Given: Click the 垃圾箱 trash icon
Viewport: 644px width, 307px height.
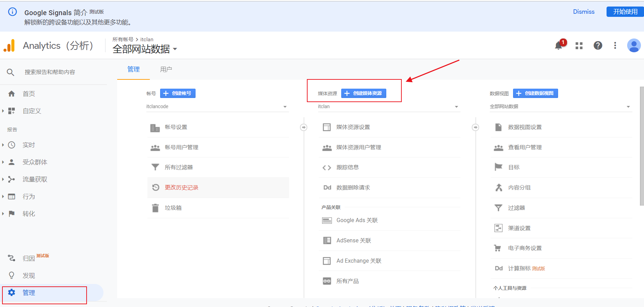Looking at the screenshot, I should 155,208.
